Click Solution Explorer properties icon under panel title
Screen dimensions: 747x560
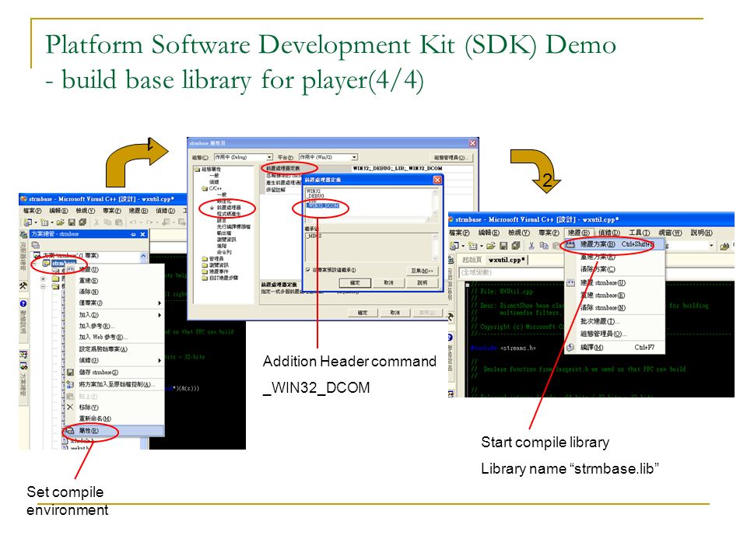(x=36, y=245)
